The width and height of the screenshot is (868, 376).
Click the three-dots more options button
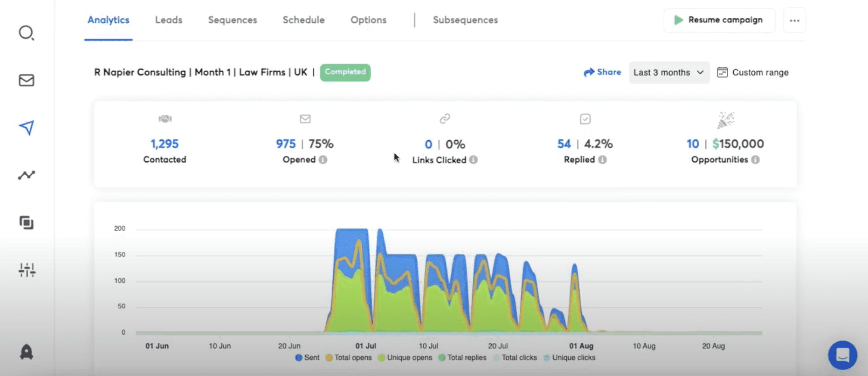pos(794,20)
